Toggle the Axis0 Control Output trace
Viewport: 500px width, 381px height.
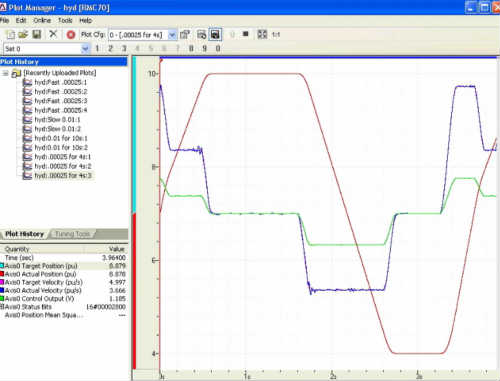click(x=39, y=298)
